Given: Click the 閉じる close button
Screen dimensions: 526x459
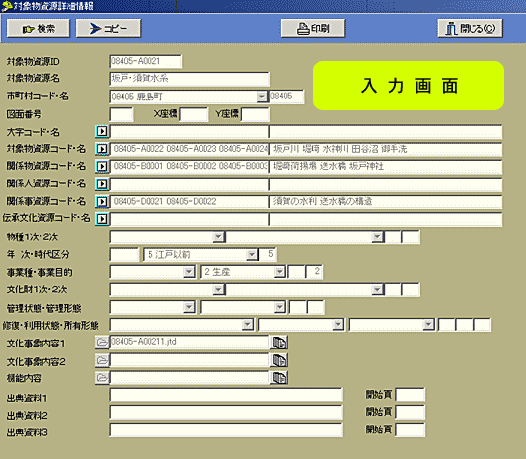Looking at the screenshot, I should tap(470, 29).
